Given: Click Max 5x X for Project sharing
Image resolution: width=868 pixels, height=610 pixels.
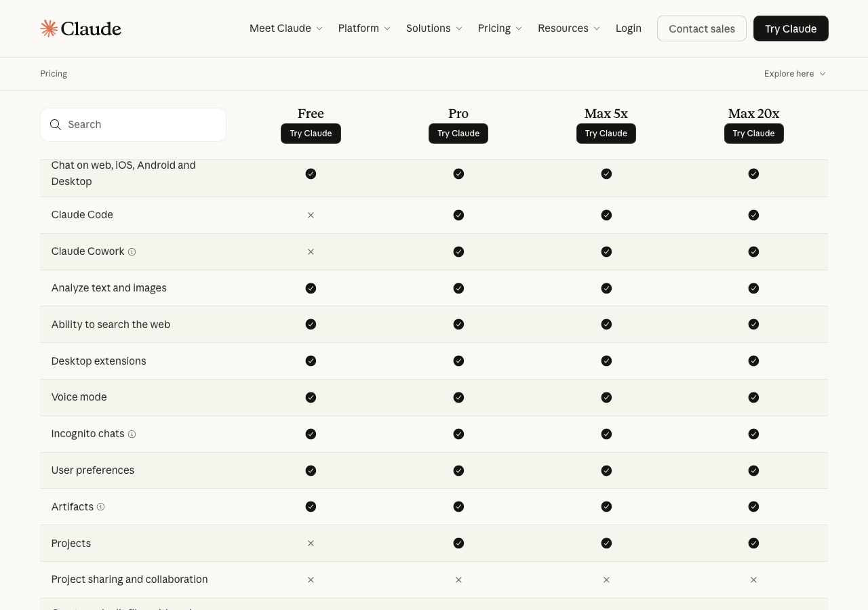Looking at the screenshot, I should 606,580.
